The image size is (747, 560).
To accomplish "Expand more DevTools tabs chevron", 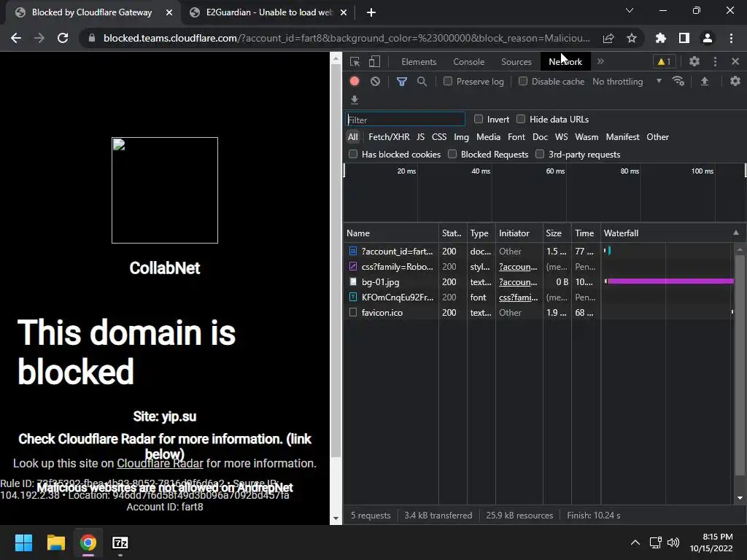I will [x=600, y=61].
